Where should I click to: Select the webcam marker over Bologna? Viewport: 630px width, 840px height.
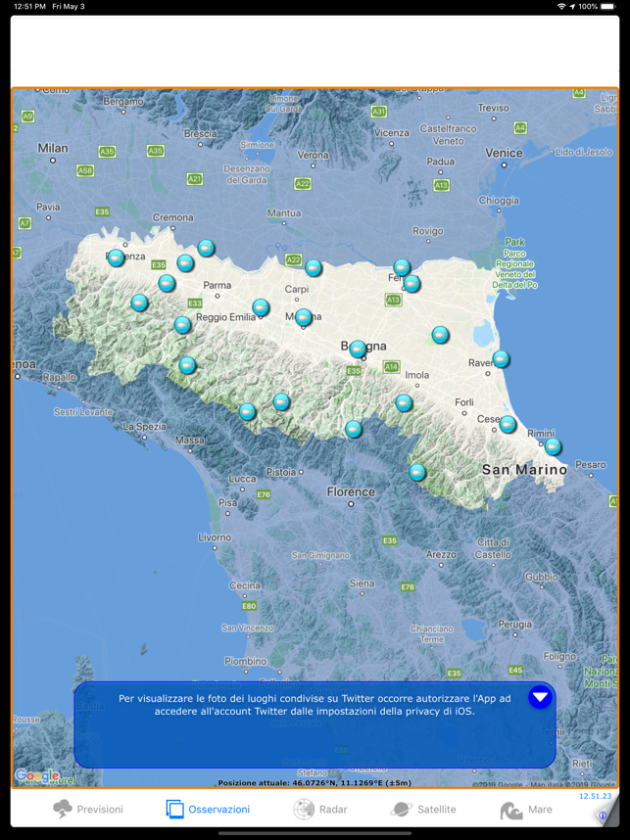[358, 350]
